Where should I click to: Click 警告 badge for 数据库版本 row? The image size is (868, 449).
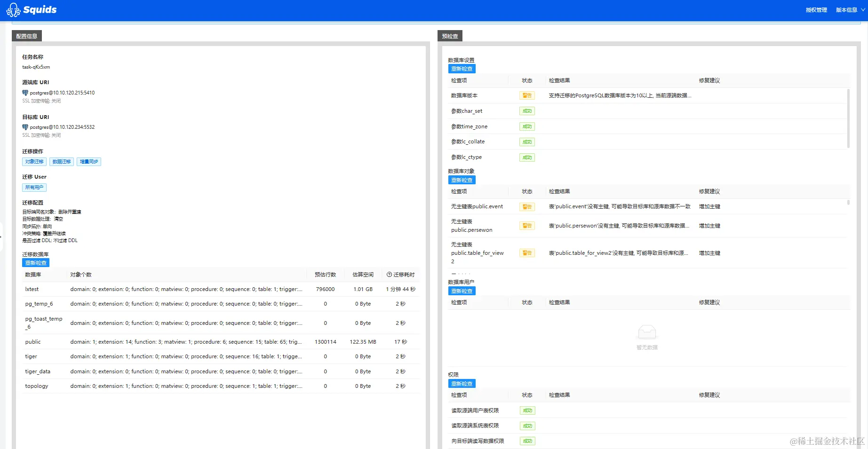pos(527,95)
